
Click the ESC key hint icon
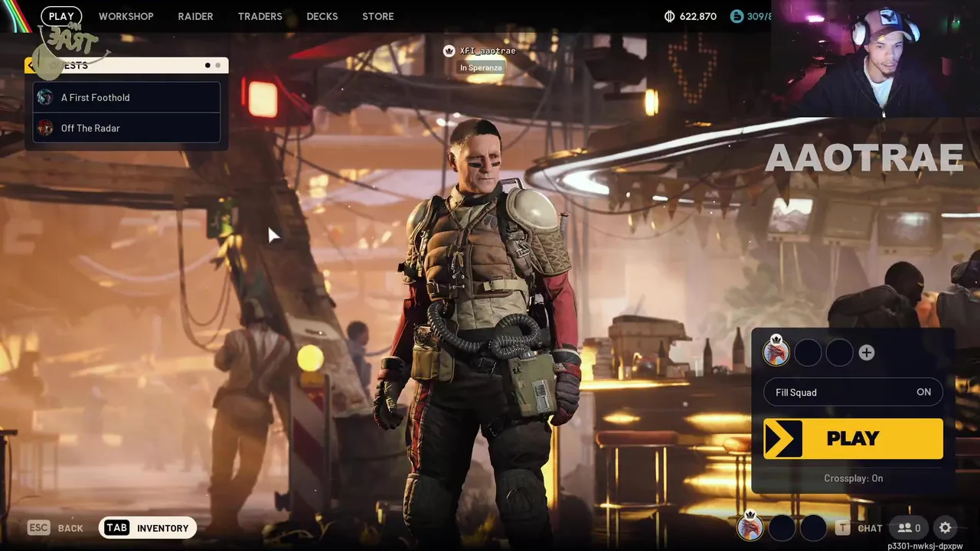(x=39, y=528)
